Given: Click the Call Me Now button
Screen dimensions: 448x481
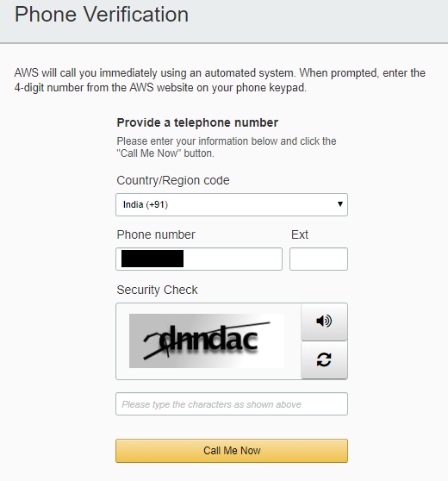Looking at the screenshot, I should click(232, 451).
